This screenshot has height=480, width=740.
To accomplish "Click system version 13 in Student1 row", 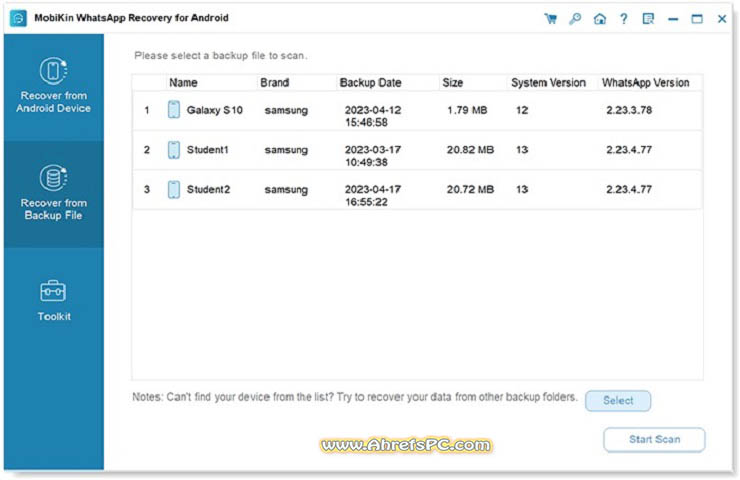I will 522,150.
